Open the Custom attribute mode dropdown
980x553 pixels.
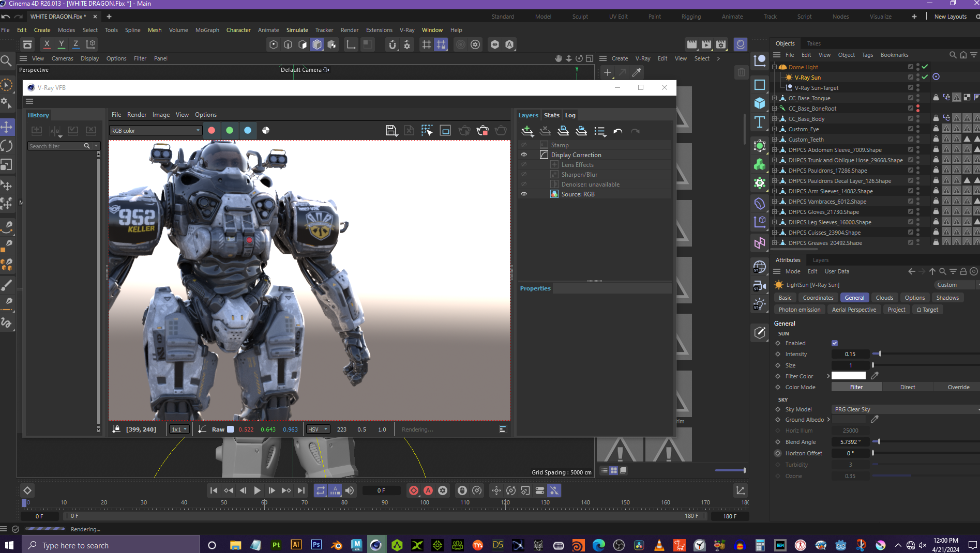[956, 285]
